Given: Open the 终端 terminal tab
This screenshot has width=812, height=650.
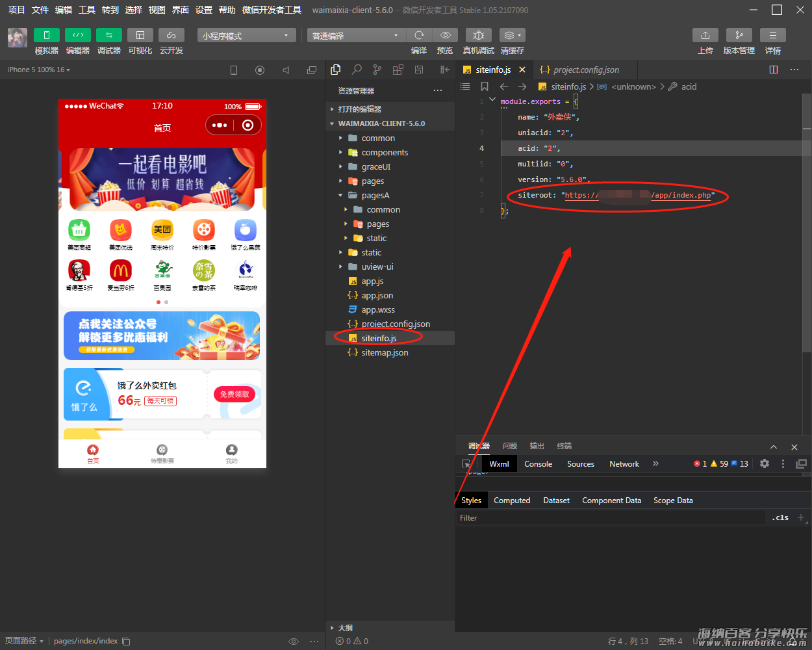Looking at the screenshot, I should (565, 446).
